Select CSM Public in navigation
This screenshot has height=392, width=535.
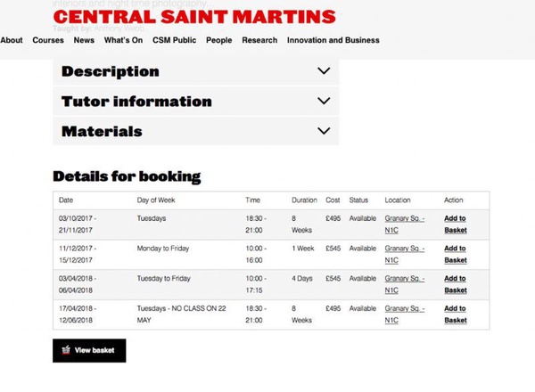click(175, 40)
